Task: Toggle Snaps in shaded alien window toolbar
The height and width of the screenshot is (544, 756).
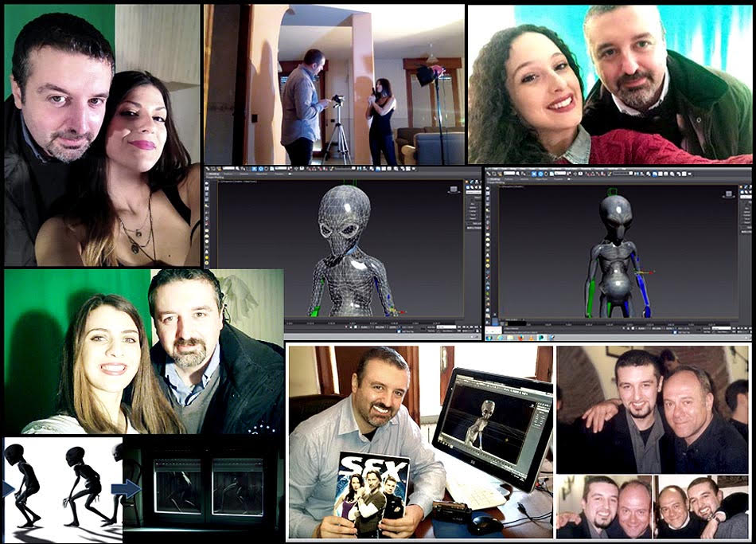Action: pos(587,174)
